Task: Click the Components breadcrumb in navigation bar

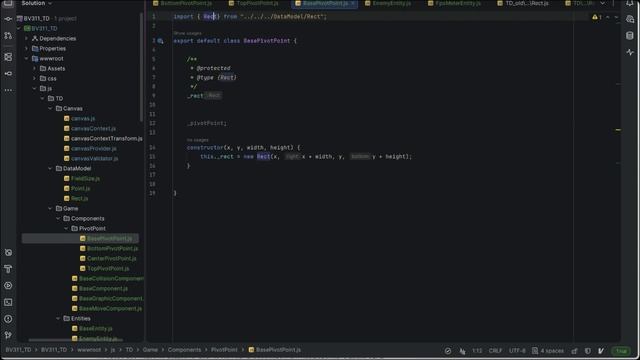Action: [x=184, y=350]
